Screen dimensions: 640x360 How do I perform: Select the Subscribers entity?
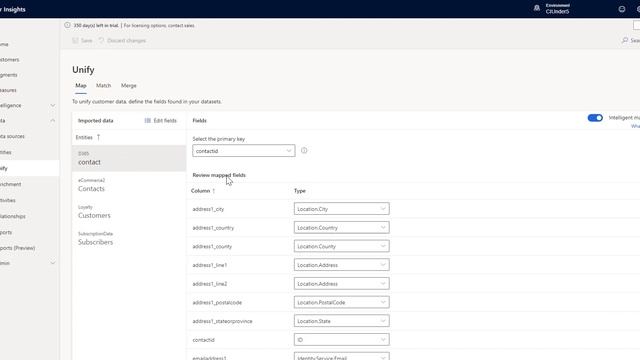click(129, 238)
